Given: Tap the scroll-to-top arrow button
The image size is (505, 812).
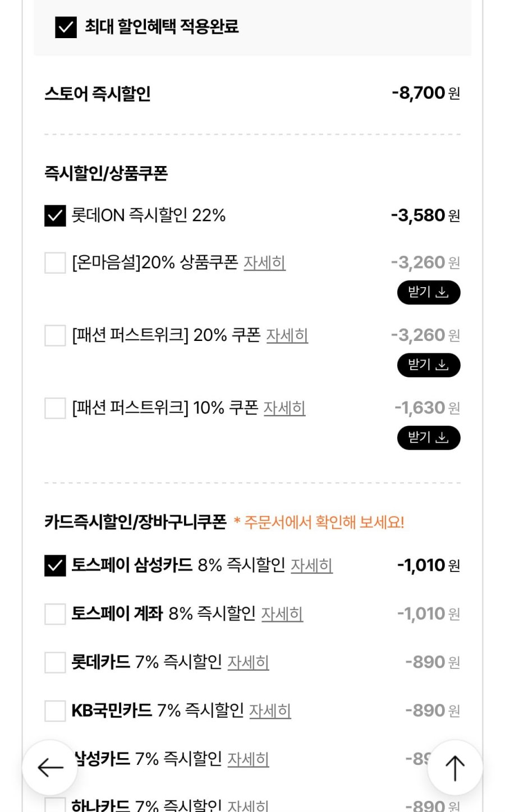Looking at the screenshot, I should pos(454,767).
